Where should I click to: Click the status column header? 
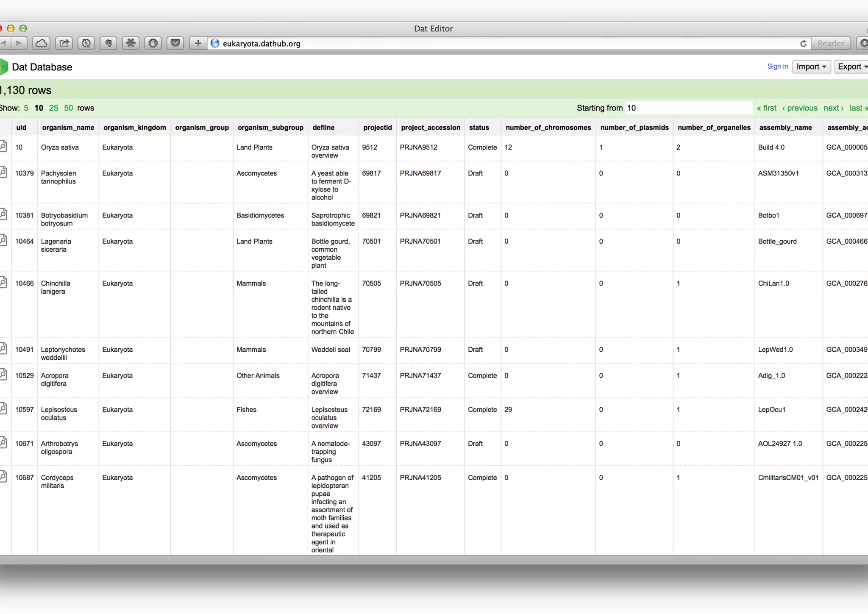[x=479, y=128]
